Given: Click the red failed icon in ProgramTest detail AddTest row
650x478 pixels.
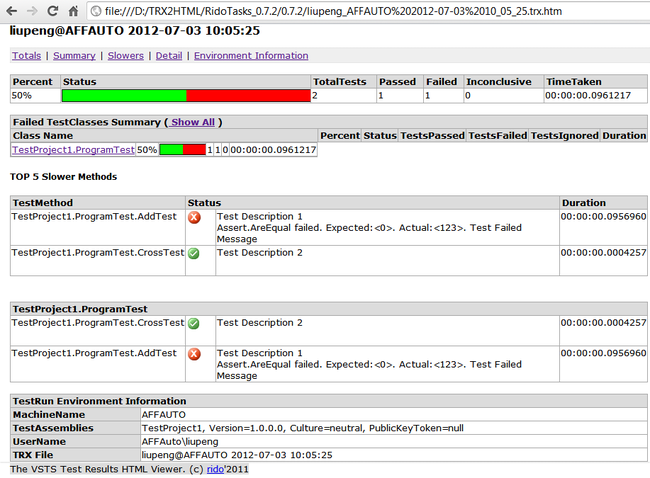Looking at the screenshot, I should click(x=194, y=354).
